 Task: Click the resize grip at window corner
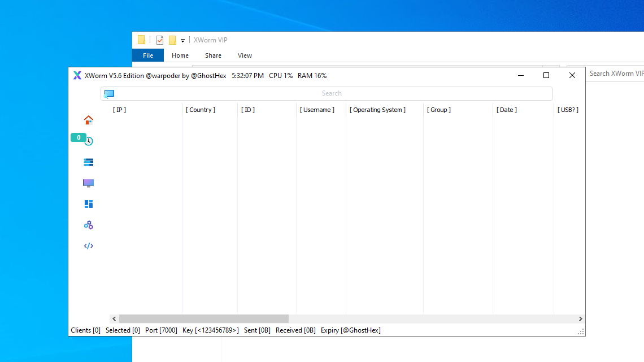click(581, 332)
